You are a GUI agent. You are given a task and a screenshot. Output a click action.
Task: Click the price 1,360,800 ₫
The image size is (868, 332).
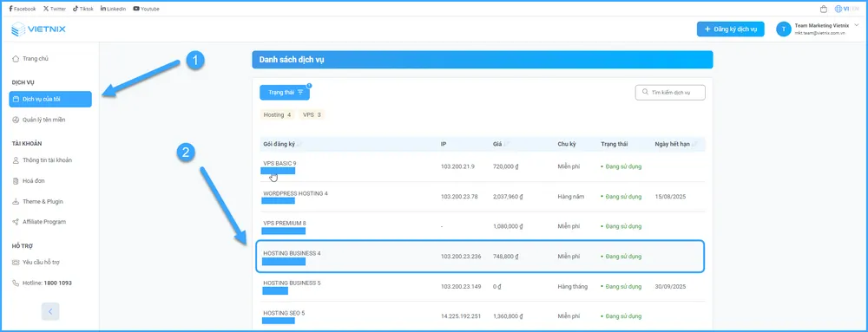click(508, 316)
